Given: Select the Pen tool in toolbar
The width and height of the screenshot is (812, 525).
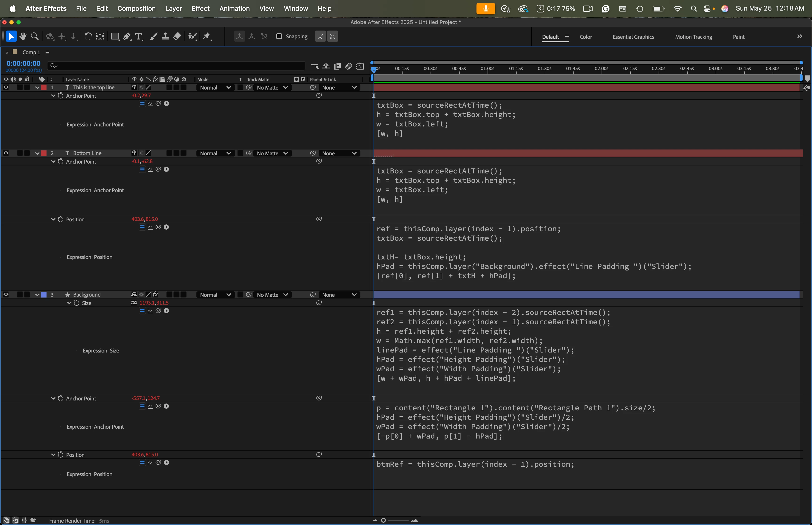Looking at the screenshot, I should pyautogui.click(x=127, y=36).
